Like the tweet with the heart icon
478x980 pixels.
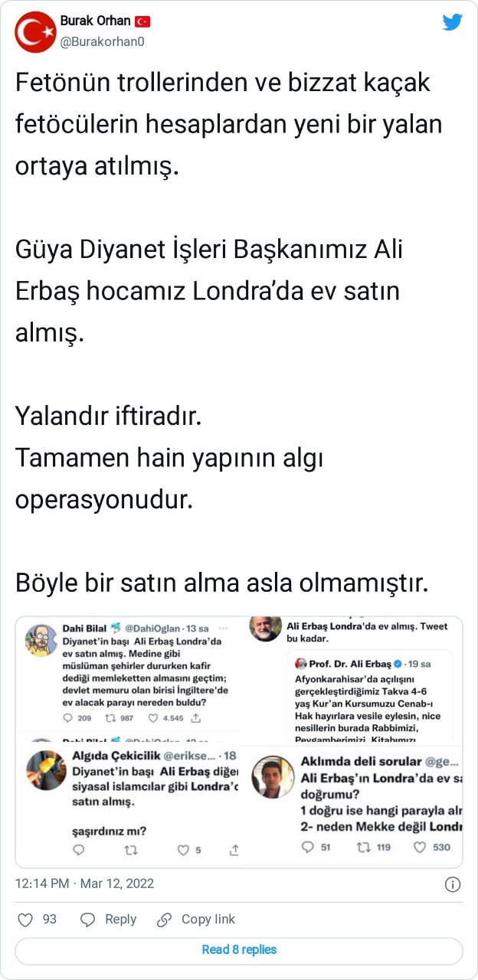click(x=25, y=920)
